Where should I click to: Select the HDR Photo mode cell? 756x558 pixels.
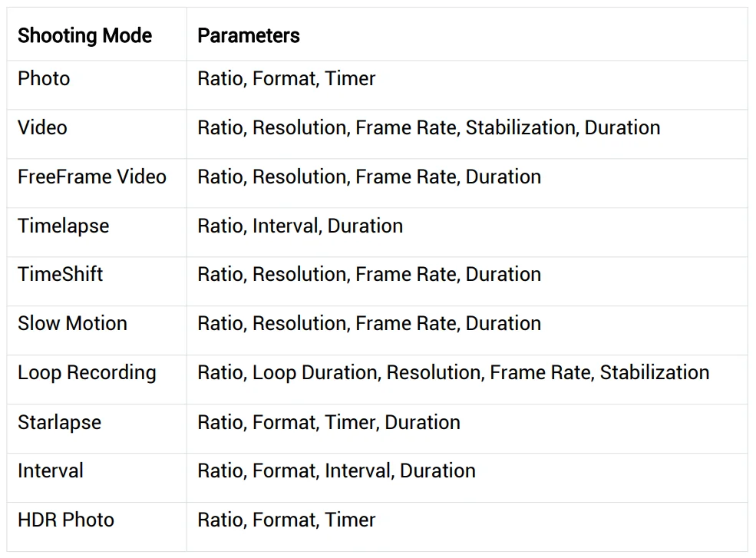[x=66, y=520]
